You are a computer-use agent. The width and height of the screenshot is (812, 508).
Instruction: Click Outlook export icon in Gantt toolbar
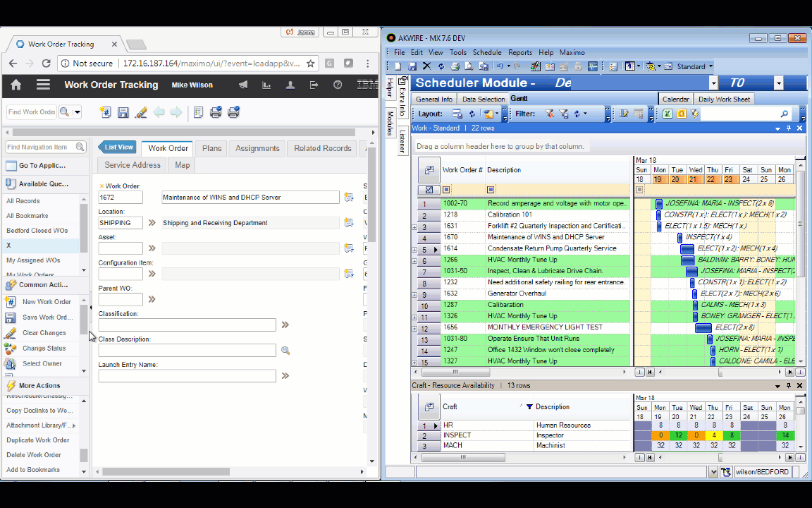click(x=682, y=114)
